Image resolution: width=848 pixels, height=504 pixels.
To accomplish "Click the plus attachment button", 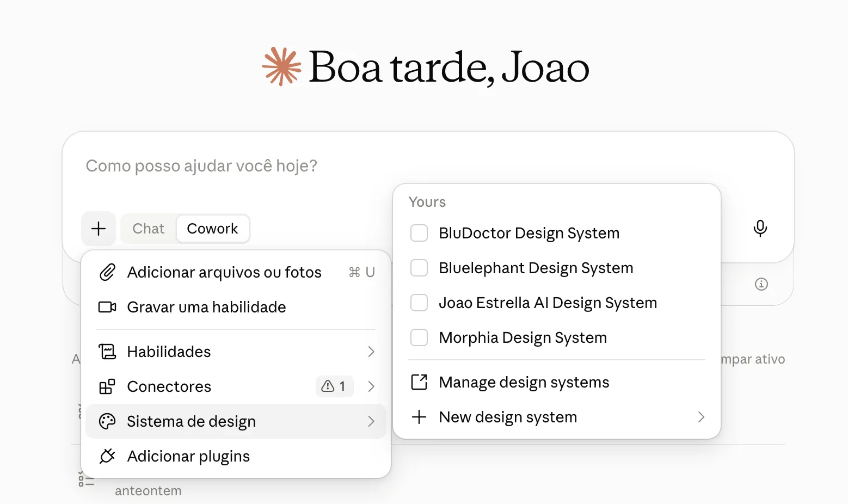I will [x=99, y=229].
